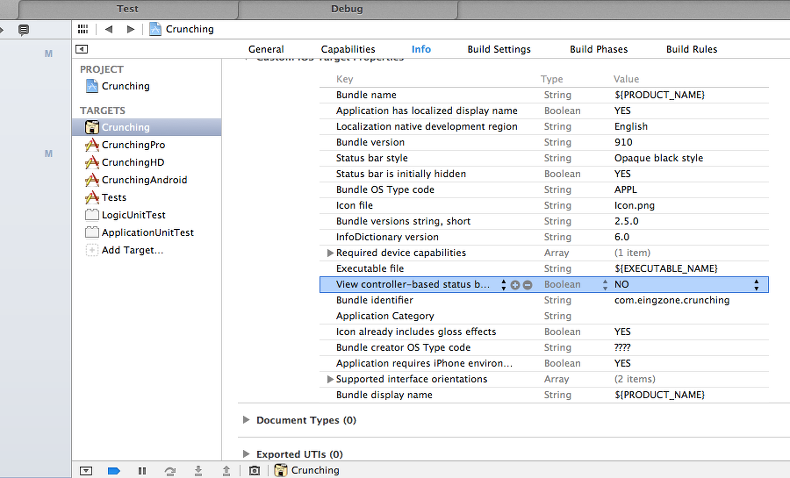
Task: Select the Info tab
Action: (421, 49)
